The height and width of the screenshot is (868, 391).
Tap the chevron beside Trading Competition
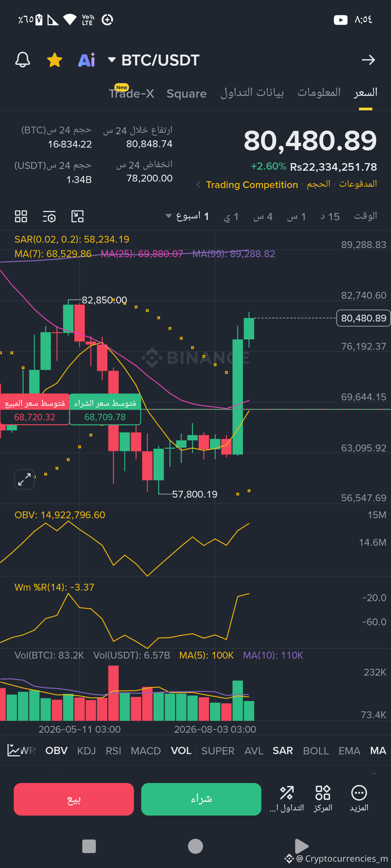coord(198,185)
